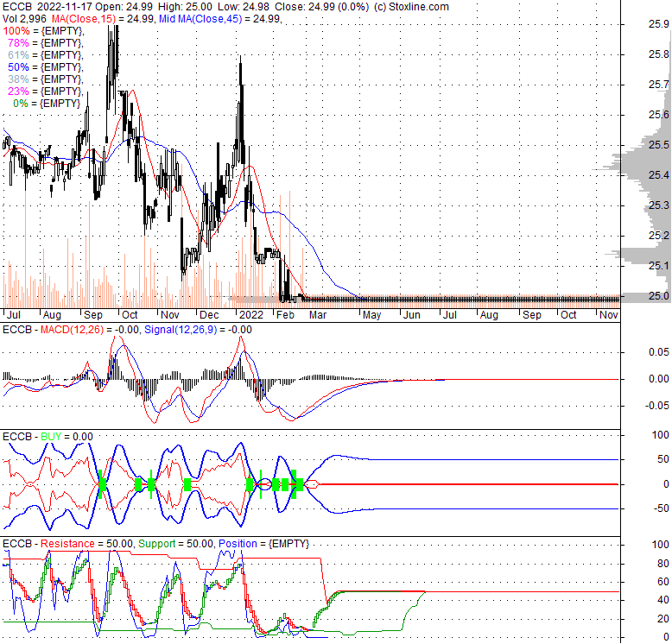Screen dimensions: 672x644
Task: Click the -0.05 MACD axis value
Action: click(x=657, y=405)
